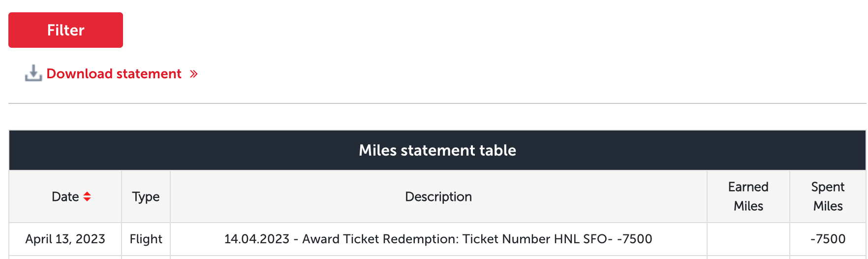
Task: Click the Spent Miles column header
Action: [828, 196]
